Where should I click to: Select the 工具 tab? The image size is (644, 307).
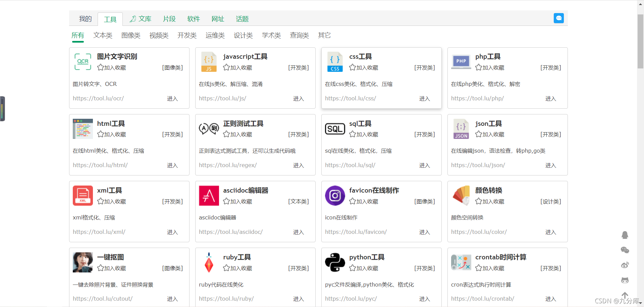click(x=110, y=19)
